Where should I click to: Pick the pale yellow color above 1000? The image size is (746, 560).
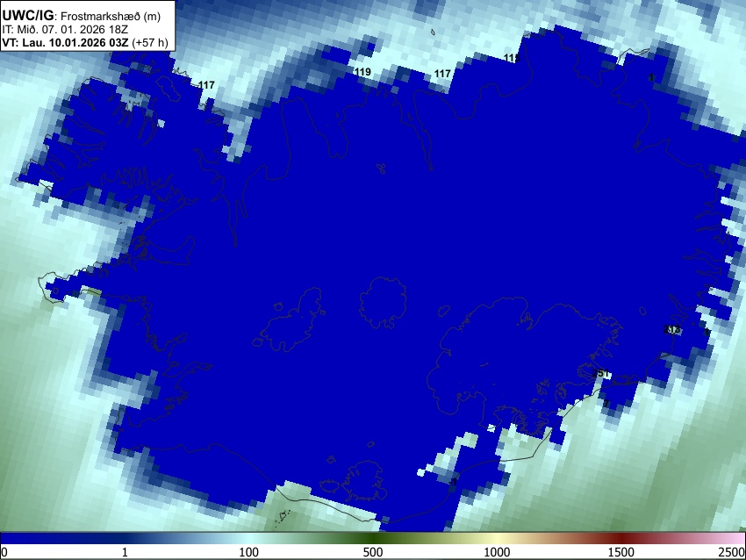click(497, 538)
